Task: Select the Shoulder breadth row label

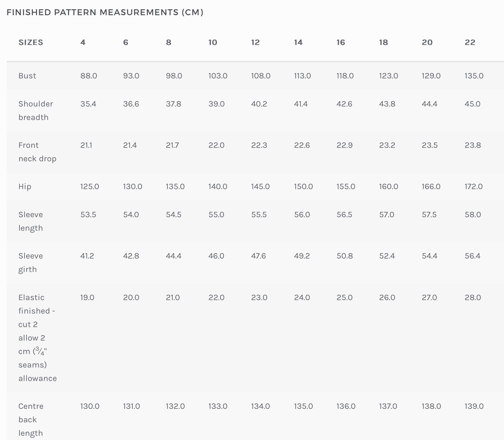Action: (36, 110)
